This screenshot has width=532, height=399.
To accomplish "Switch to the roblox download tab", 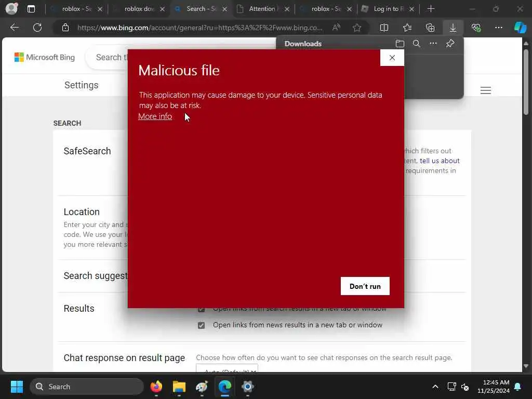I will [138, 9].
